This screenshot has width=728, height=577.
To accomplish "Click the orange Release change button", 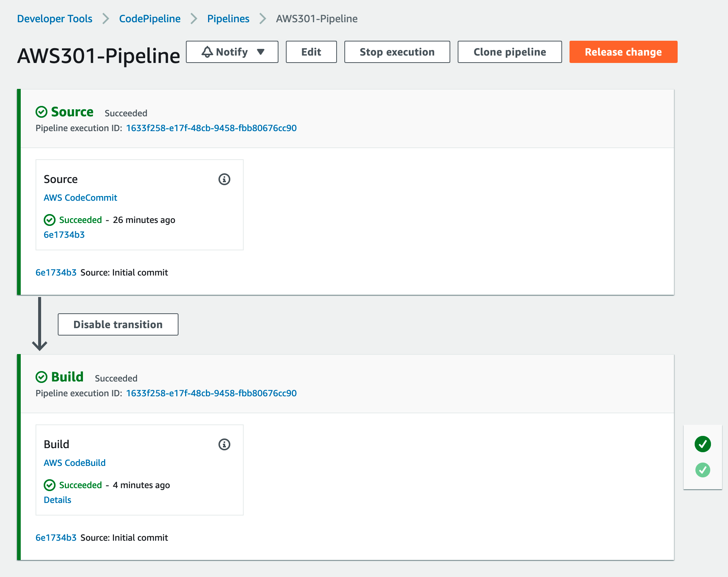I will tap(623, 52).
